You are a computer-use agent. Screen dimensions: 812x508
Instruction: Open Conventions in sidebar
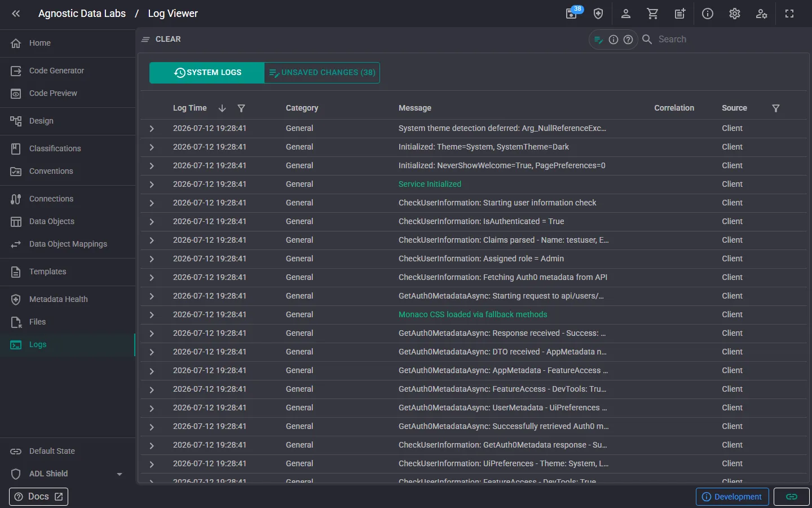[x=68, y=171]
